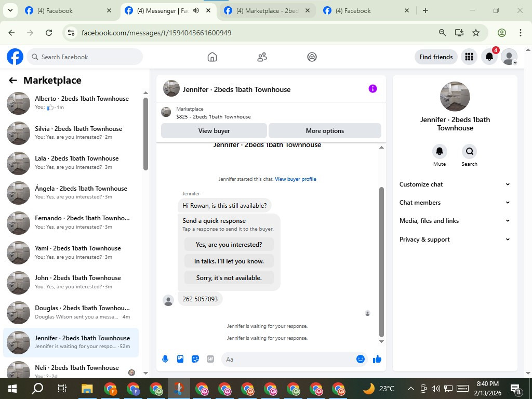Click the install app icon in address bar
532x399 pixels.
pos(459,33)
